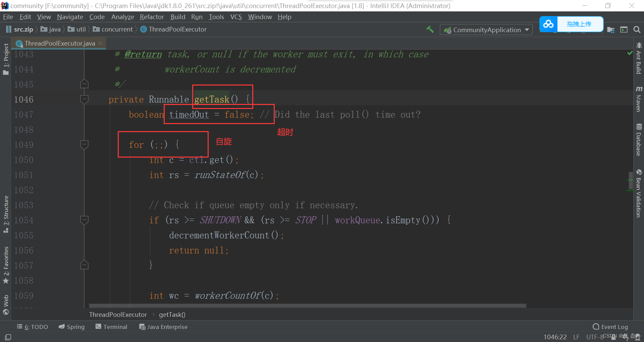Click ThreadPoolExecutor class in navigation bar
The image size is (644, 342).
click(173, 30)
